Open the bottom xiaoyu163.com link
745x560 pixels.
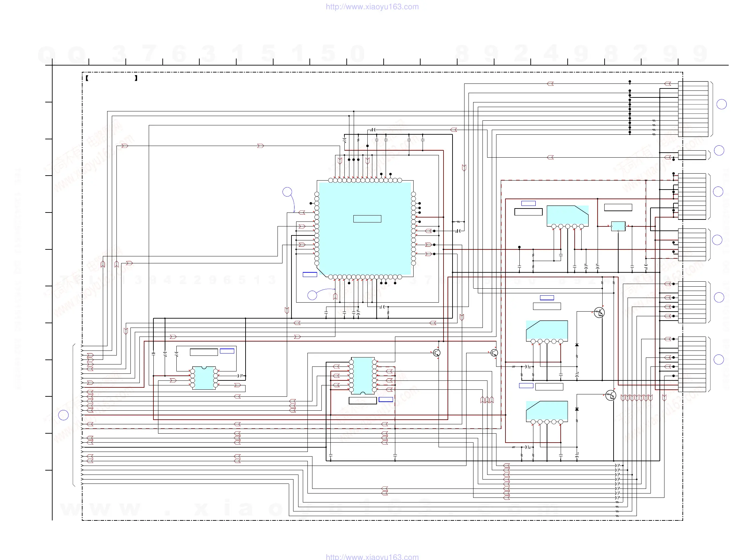point(372,557)
